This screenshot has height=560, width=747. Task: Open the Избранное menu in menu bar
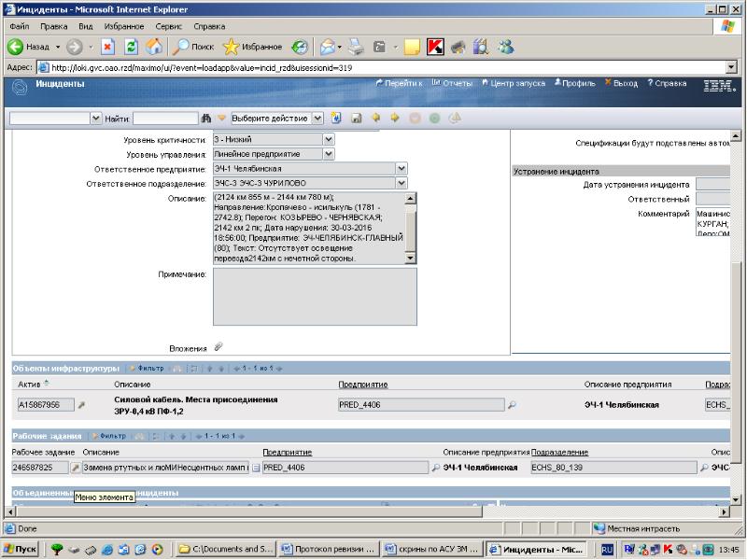tap(124, 26)
